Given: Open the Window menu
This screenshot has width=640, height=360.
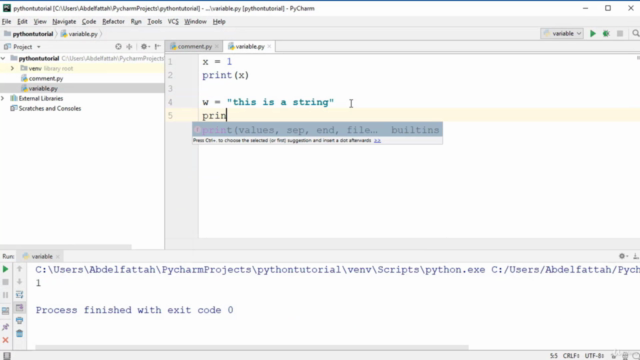Looking at the screenshot, I should click(x=195, y=22).
